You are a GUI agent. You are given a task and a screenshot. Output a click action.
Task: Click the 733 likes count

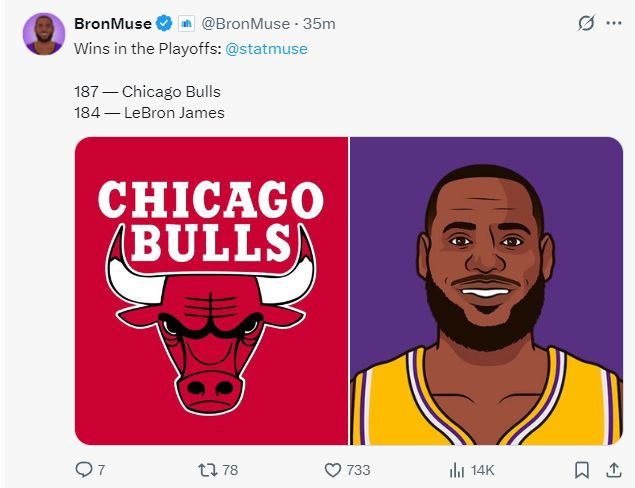click(358, 470)
